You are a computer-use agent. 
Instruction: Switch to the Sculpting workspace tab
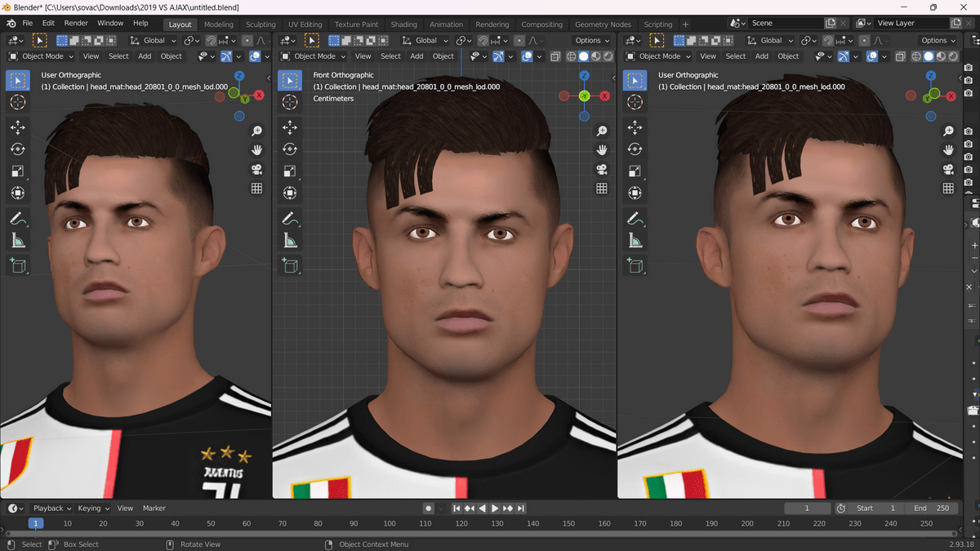(261, 24)
